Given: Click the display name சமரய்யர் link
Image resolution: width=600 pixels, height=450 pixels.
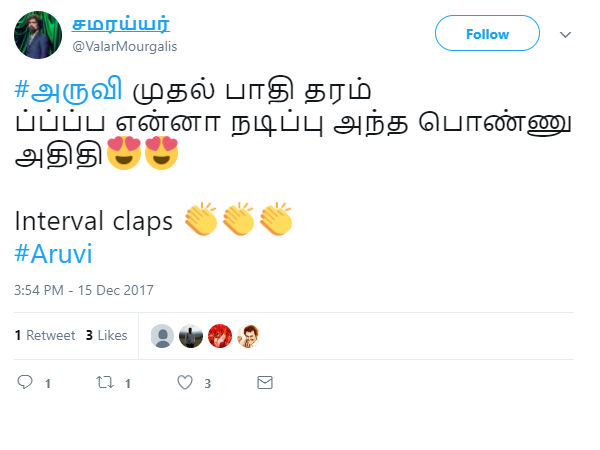Looking at the screenshot, I should (x=121, y=24).
